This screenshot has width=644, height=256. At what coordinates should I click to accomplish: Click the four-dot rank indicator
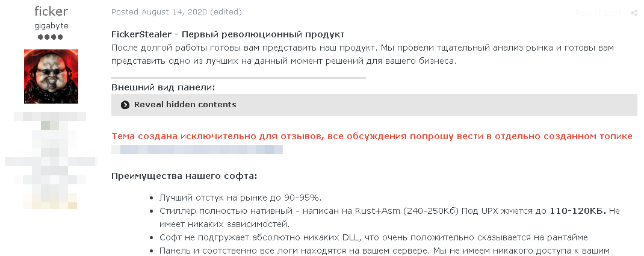51,37
